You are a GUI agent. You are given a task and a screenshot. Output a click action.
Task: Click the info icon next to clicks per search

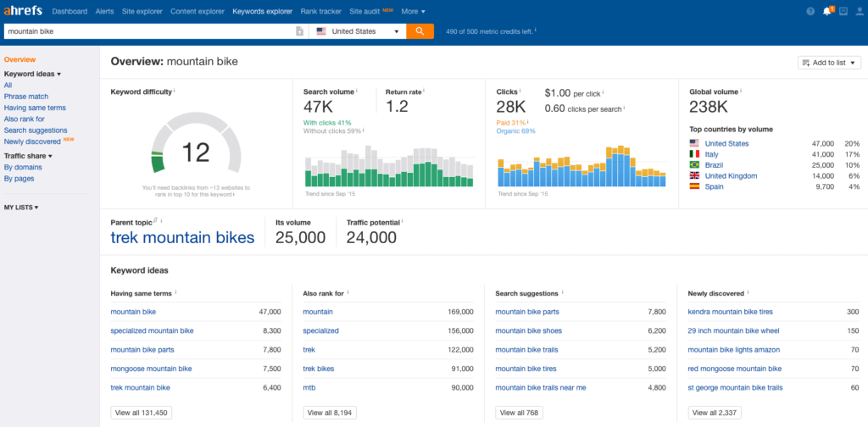click(x=625, y=108)
